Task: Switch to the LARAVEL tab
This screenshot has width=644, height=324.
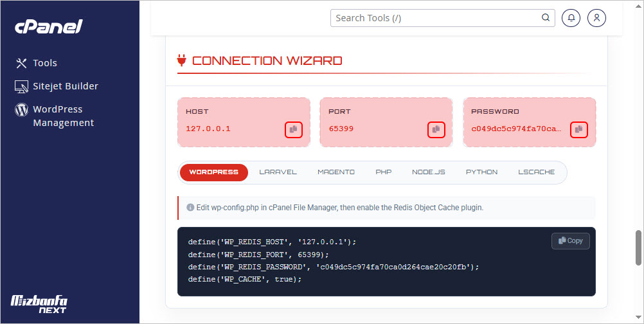Action: pos(278,172)
